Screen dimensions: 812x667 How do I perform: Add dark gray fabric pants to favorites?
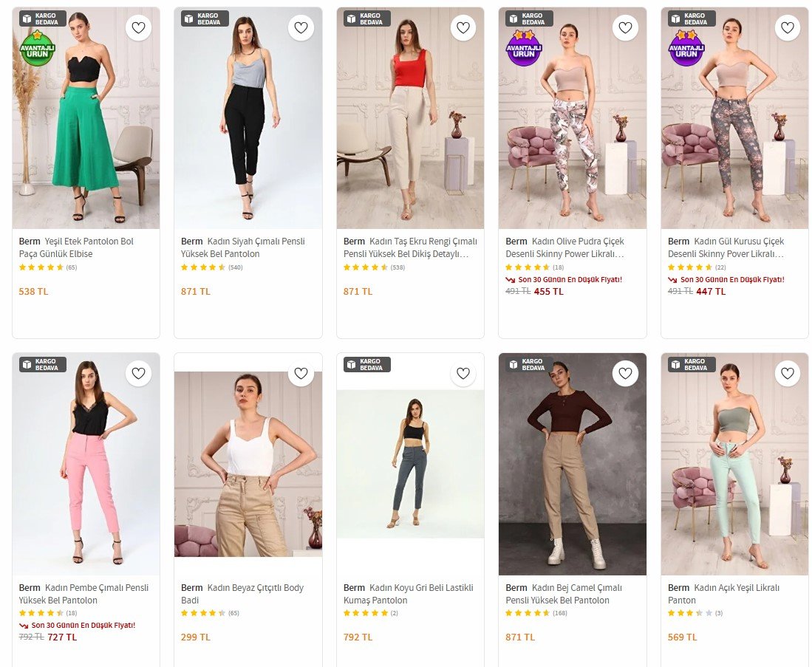pyautogui.click(x=463, y=374)
